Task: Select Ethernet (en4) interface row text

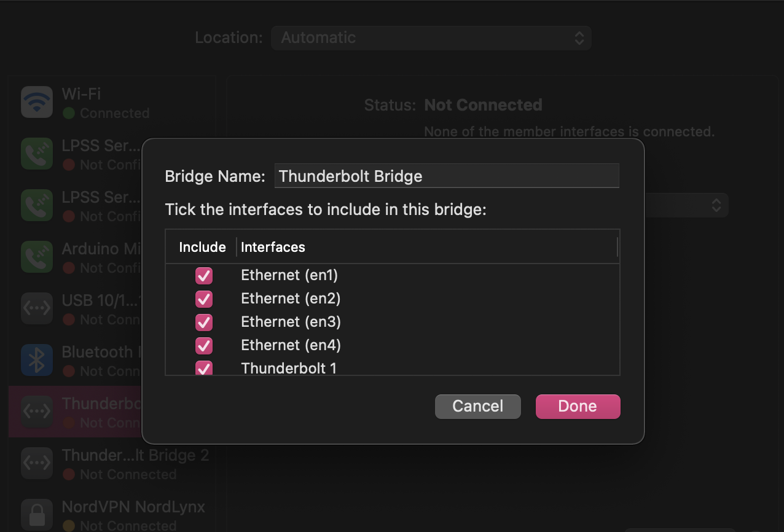Action: 291,345
